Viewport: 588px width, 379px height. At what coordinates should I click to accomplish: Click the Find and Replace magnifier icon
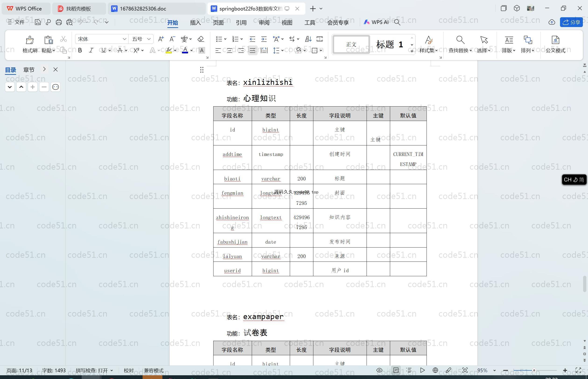pyautogui.click(x=460, y=40)
